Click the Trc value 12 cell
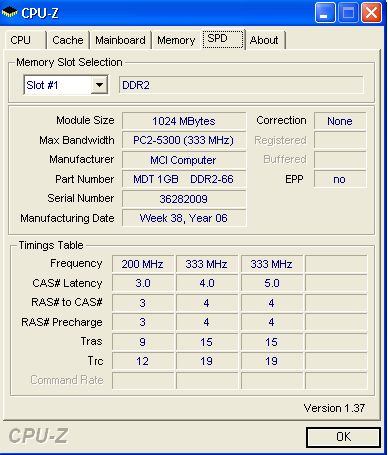This screenshot has height=455, width=388. [x=143, y=361]
